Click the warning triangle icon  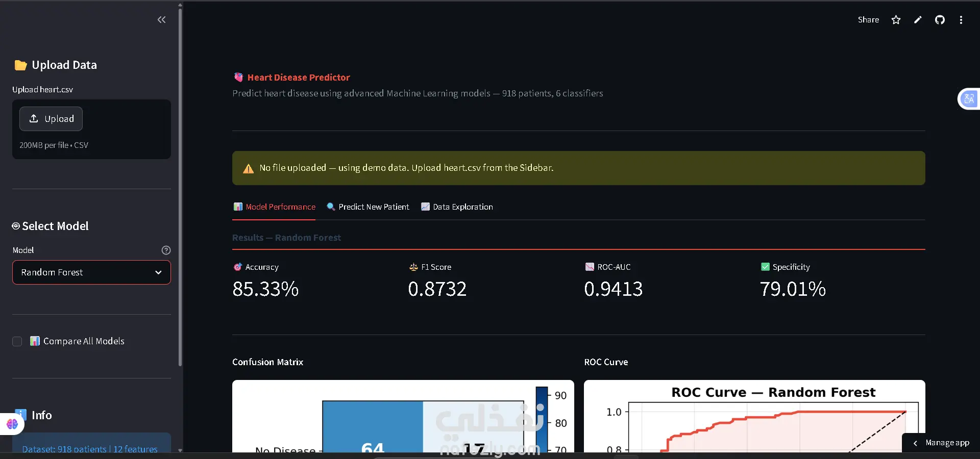(x=248, y=168)
